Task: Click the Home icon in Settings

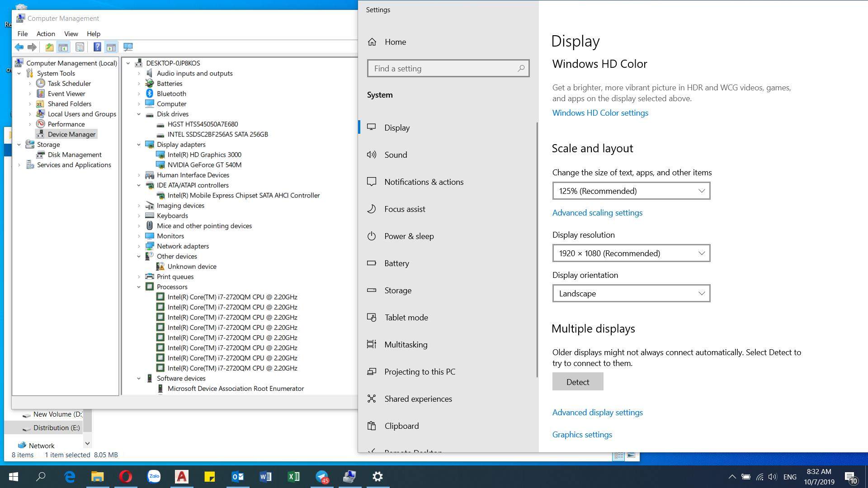Action: [372, 42]
